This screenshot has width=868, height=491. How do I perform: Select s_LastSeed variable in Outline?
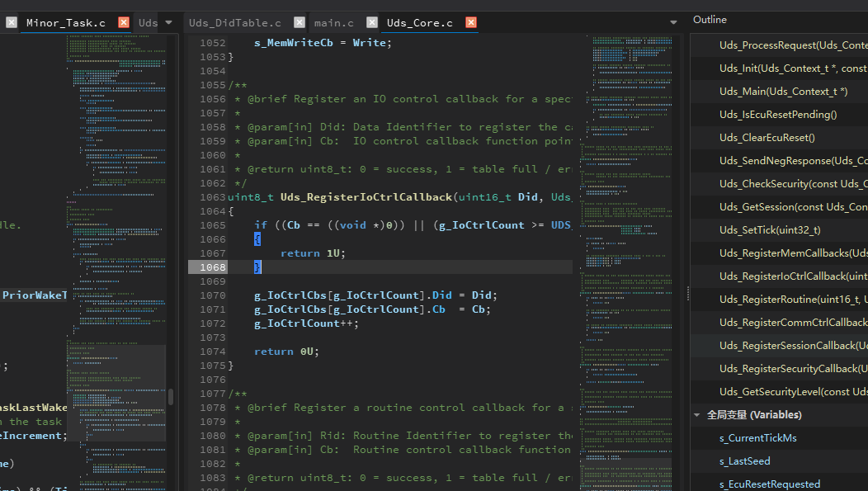[x=744, y=460]
